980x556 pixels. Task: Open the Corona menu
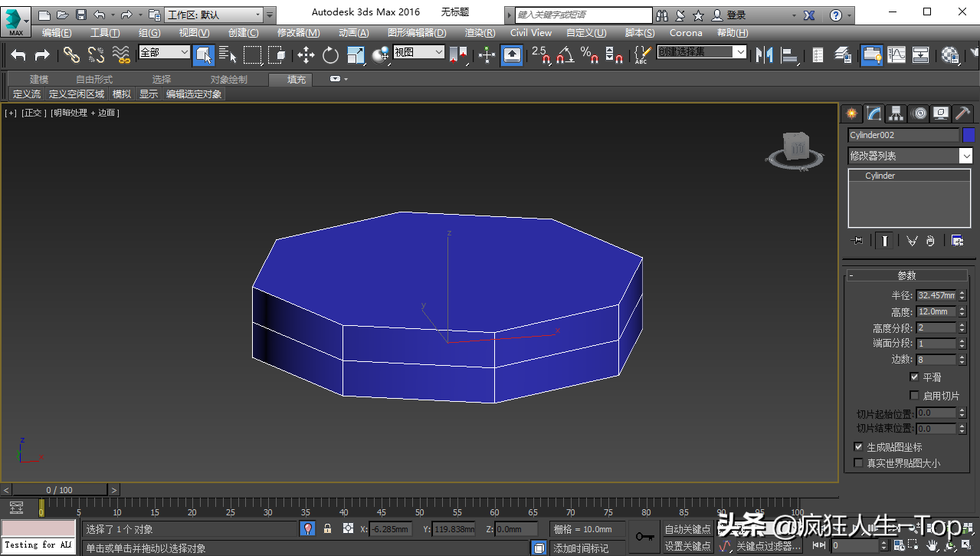[686, 33]
